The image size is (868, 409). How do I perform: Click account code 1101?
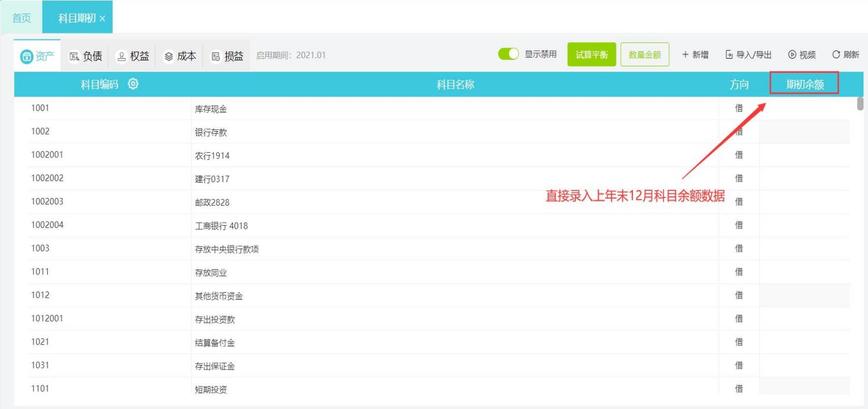pyautogui.click(x=40, y=388)
